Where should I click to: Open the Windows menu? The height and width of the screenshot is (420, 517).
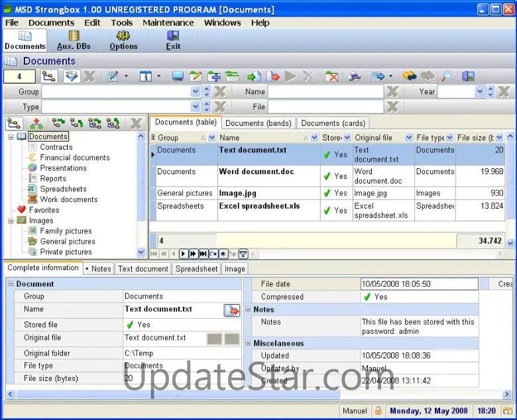[223, 23]
